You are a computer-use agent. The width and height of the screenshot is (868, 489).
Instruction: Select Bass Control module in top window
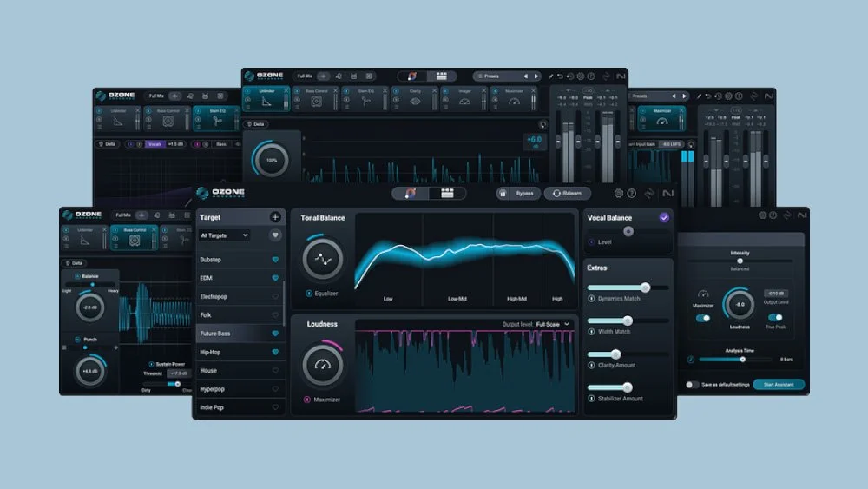(316, 98)
